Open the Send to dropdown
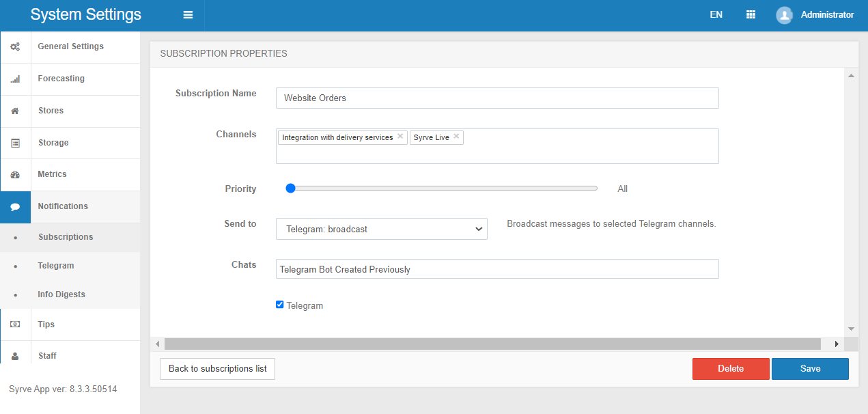The height and width of the screenshot is (414, 868). [381, 230]
